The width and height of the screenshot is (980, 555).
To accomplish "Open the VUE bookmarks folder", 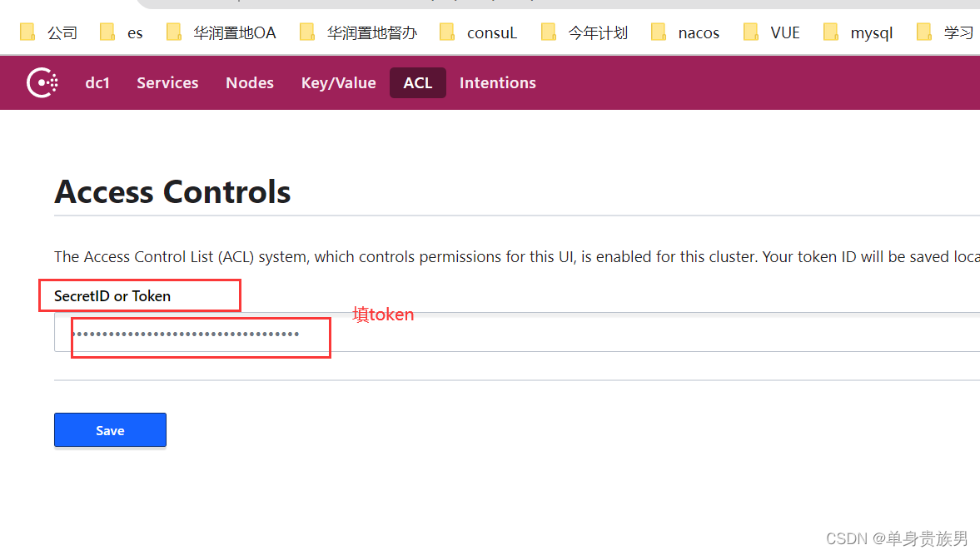I will [x=776, y=32].
